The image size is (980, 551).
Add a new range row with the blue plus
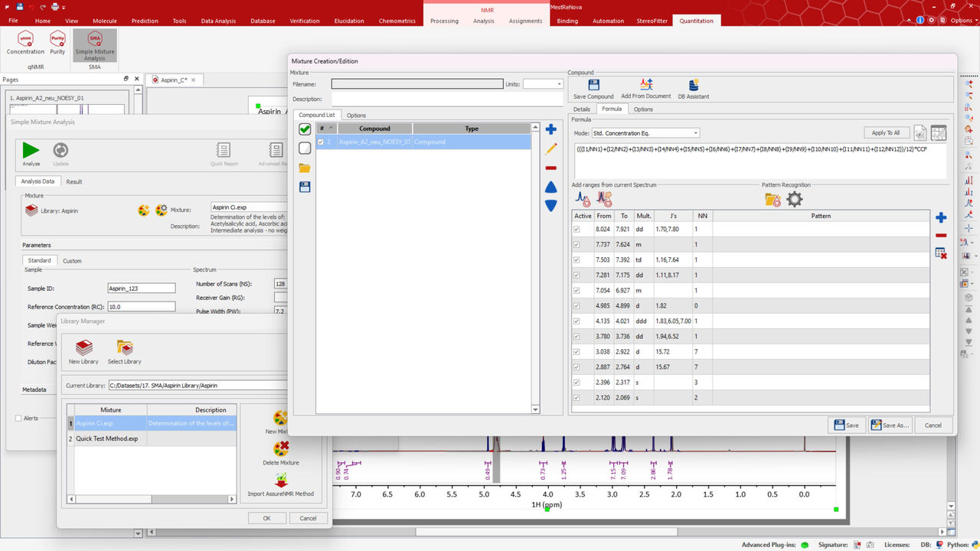941,218
